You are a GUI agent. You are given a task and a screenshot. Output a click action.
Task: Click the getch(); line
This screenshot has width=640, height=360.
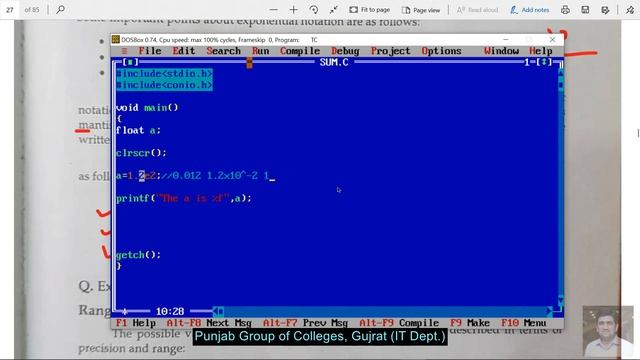coord(138,255)
